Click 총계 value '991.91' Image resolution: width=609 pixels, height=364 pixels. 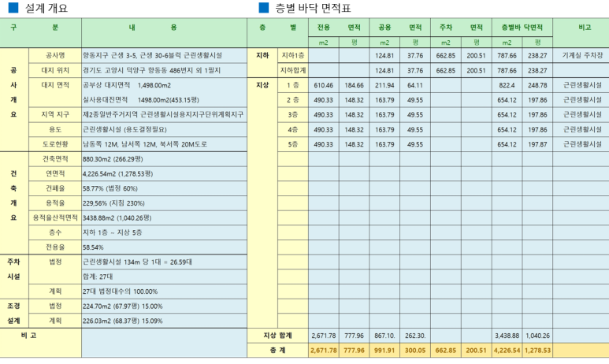(384, 350)
